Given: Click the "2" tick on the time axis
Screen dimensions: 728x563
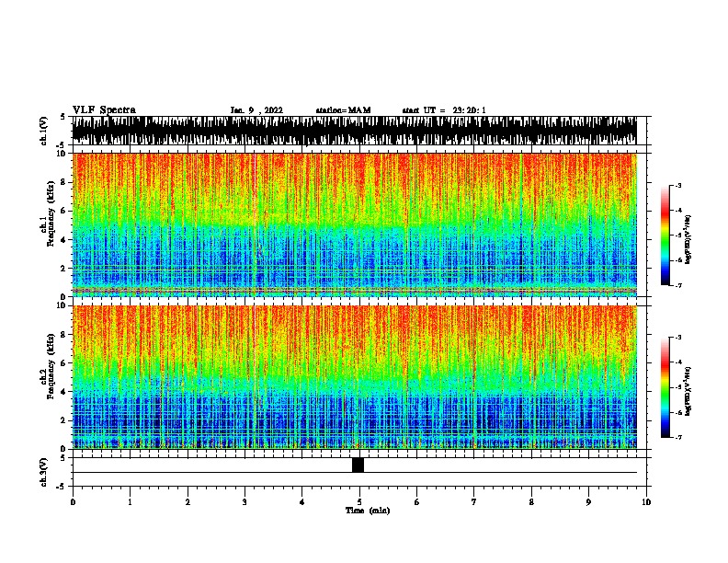Looking at the screenshot, I should coord(188,502).
